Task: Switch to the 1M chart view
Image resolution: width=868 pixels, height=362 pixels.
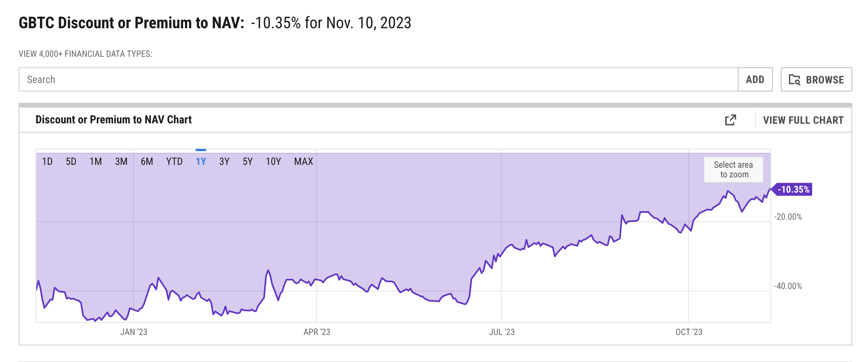Action: pyautogui.click(x=96, y=161)
